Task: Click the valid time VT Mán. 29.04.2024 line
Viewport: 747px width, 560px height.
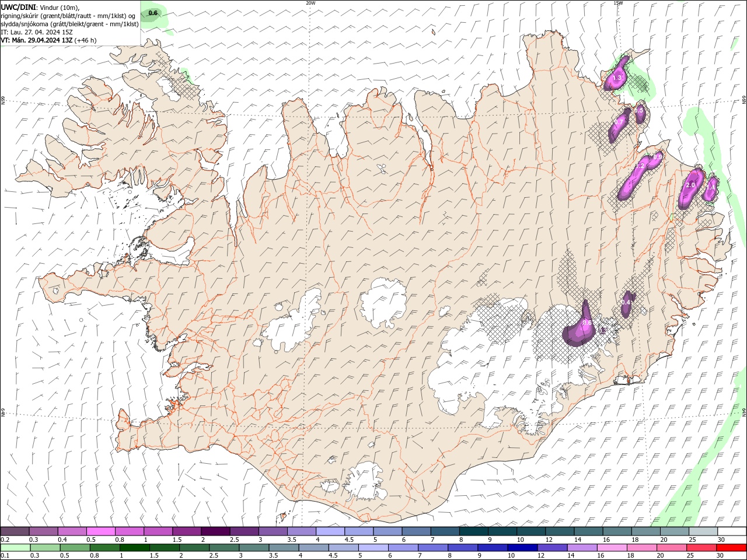Action: pyautogui.click(x=48, y=40)
